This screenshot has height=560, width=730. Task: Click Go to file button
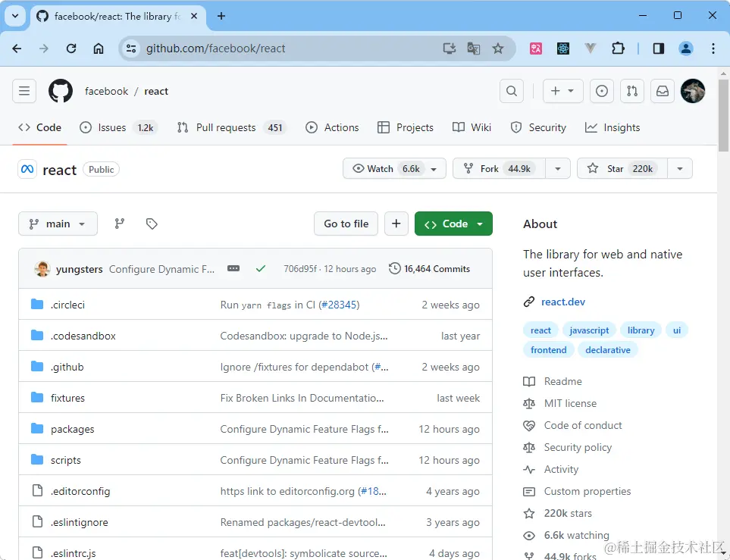[346, 224]
